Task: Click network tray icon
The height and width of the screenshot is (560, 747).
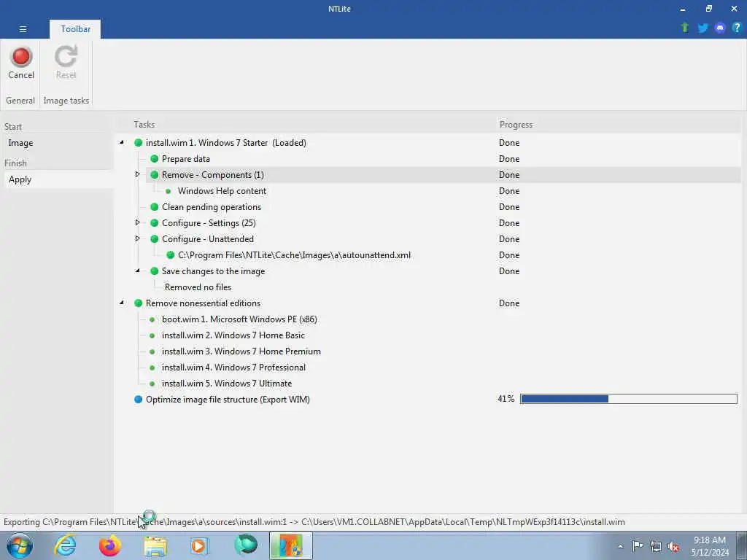Action: pyautogui.click(x=656, y=547)
